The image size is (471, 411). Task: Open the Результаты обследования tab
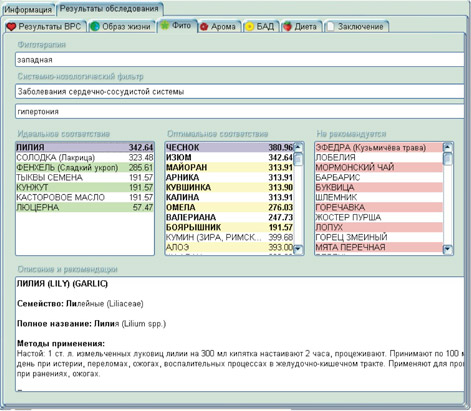pyautogui.click(x=109, y=9)
